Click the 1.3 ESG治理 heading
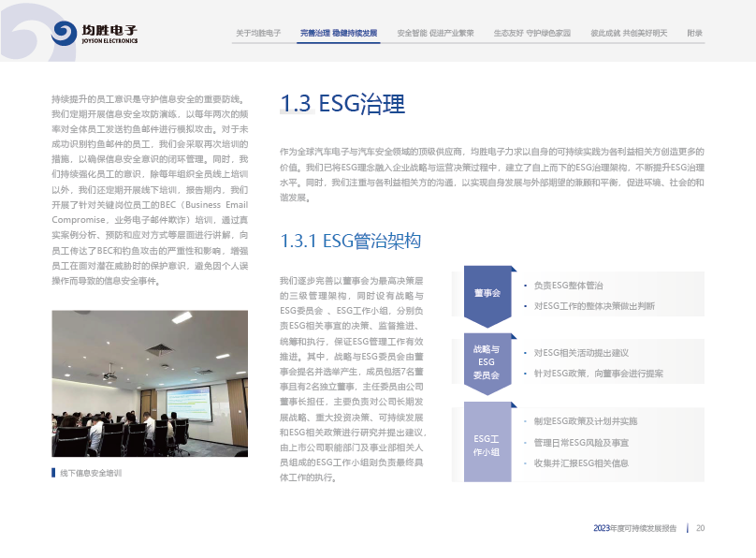This screenshot has width=756, height=558. point(342,104)
